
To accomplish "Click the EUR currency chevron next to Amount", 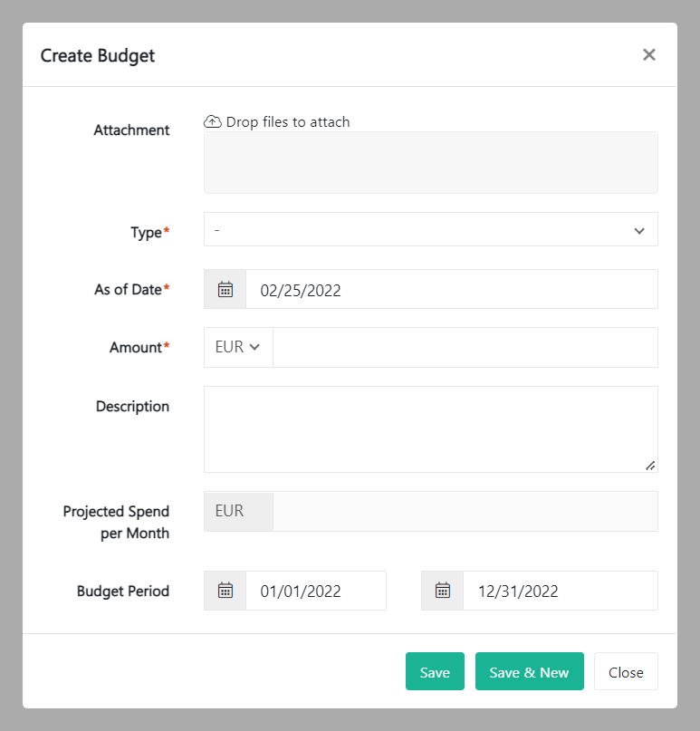I will pyautogui.click(x=255, y=347).
